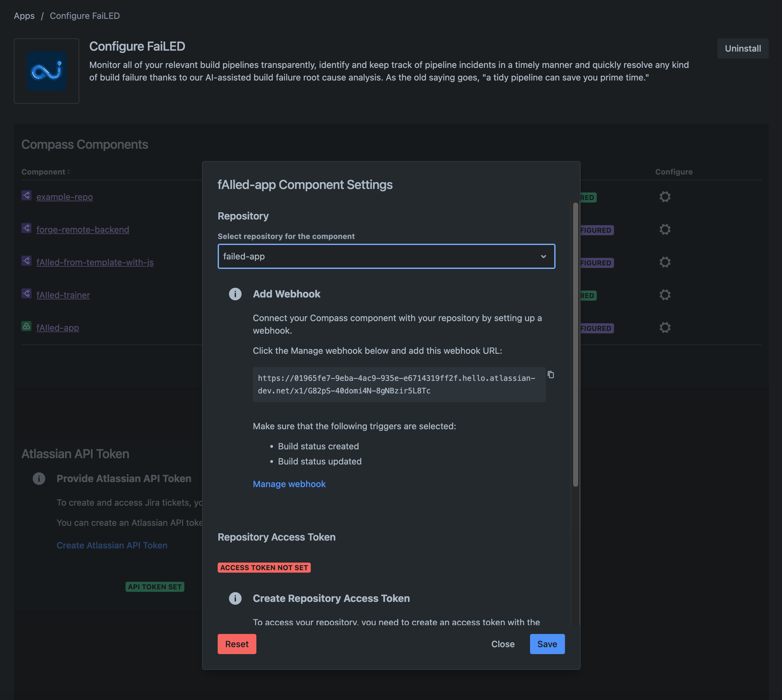Close the component settings dialog
782x700 pixels.
tap(502, 644)
